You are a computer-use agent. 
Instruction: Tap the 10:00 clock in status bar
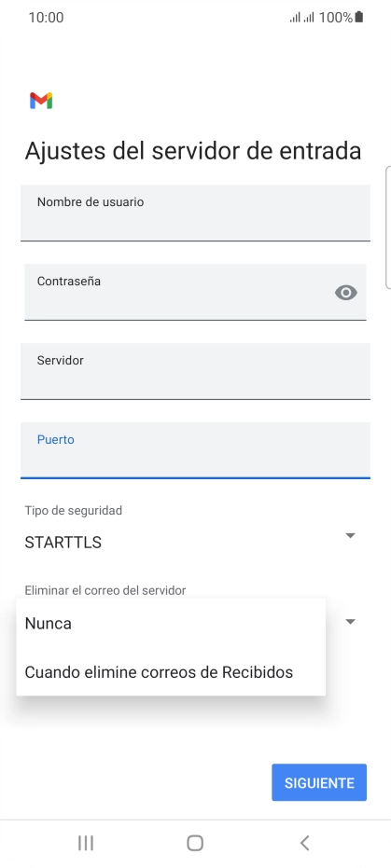46,18
